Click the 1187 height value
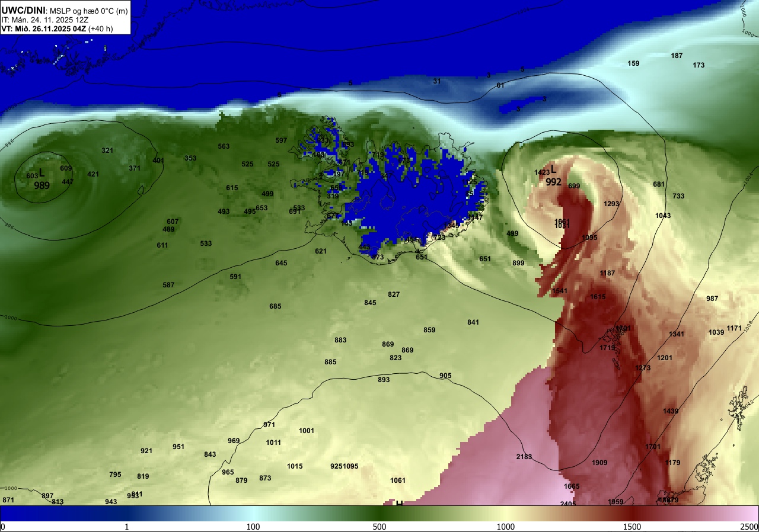 [x=607, y=273]
